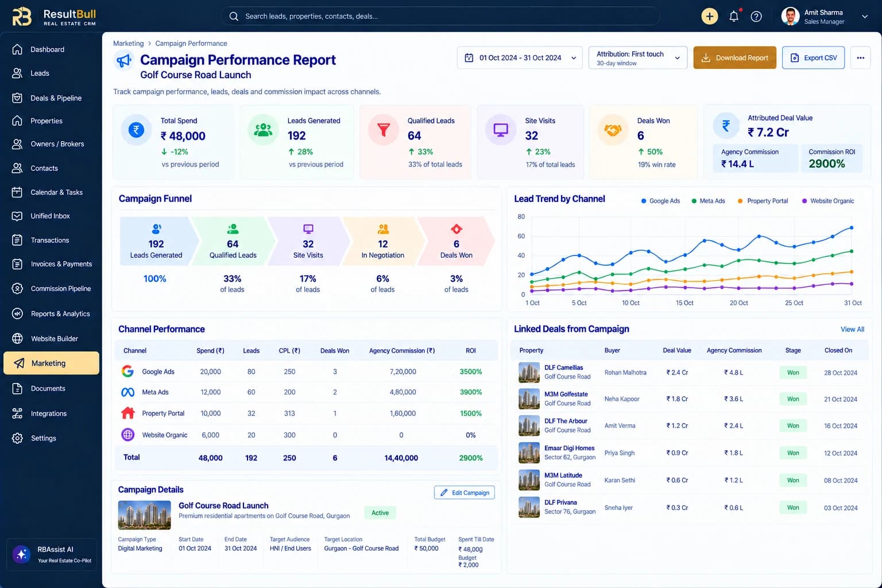The width and height of the screenshot is (882, 588).
Task: Go to Deals & Pipeline in the sidebar
Action: (x=51, y=98)
